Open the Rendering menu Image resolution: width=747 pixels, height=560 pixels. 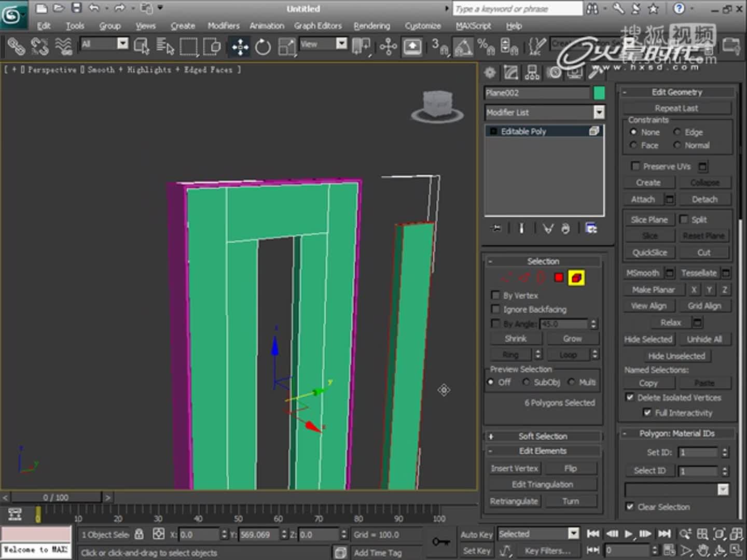point(371,25)
